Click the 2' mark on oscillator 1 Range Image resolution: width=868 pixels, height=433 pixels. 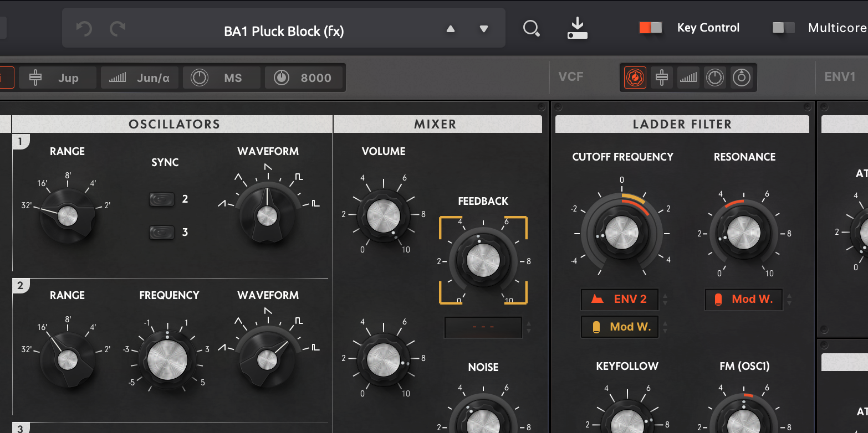pyautogui.click(x=107, y=205)
